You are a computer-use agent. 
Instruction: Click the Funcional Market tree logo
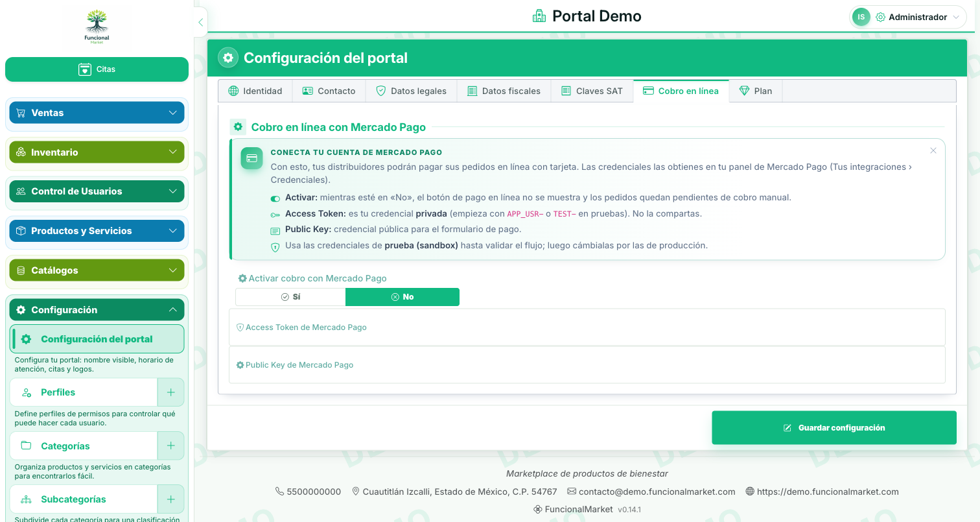[x=97, y=26]
